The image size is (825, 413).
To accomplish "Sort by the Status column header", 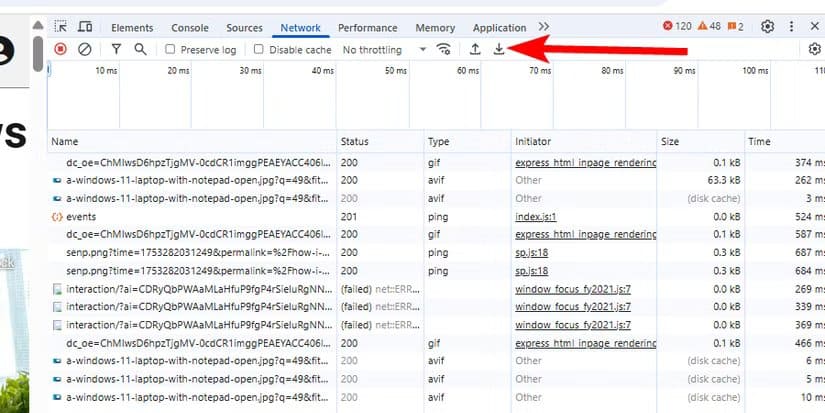I will point(380,142).
